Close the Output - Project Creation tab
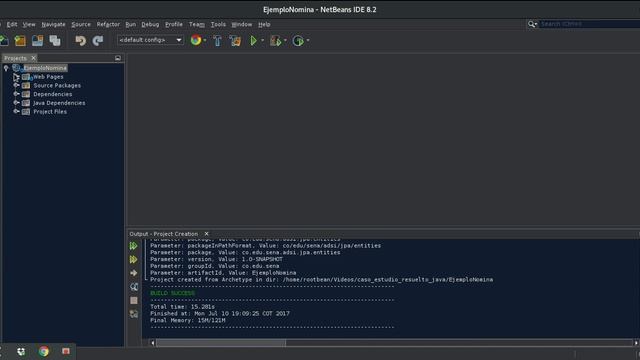Screen dimensions: 640x360 coord(207,234)
